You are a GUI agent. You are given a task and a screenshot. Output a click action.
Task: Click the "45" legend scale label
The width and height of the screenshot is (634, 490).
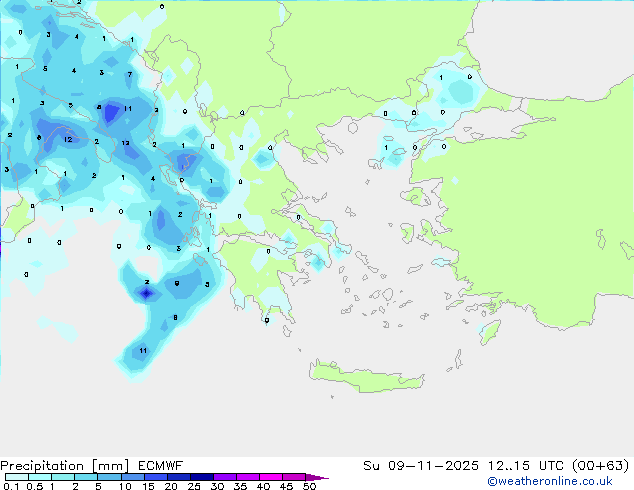coord(286,486)
